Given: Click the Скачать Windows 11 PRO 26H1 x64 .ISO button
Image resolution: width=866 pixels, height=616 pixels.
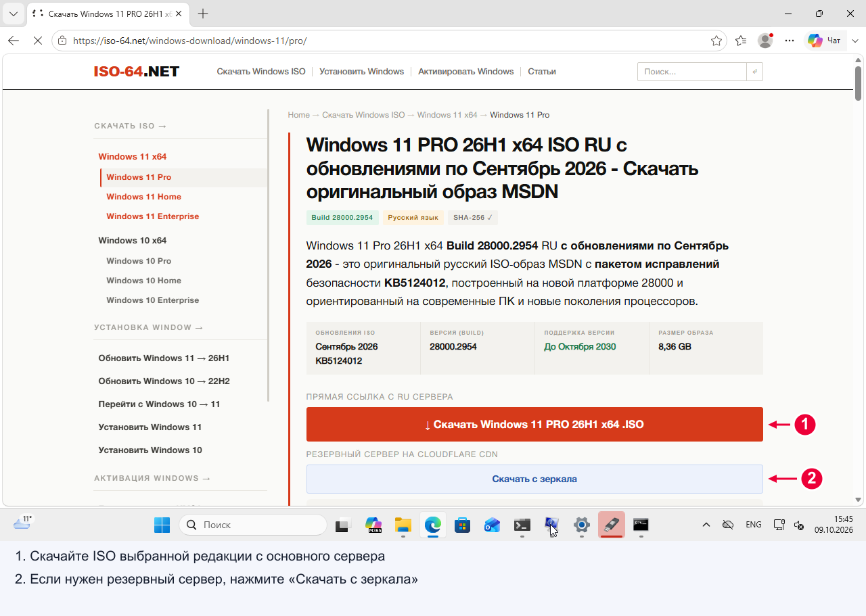Looking at the screenshot, I should point(534,425).
